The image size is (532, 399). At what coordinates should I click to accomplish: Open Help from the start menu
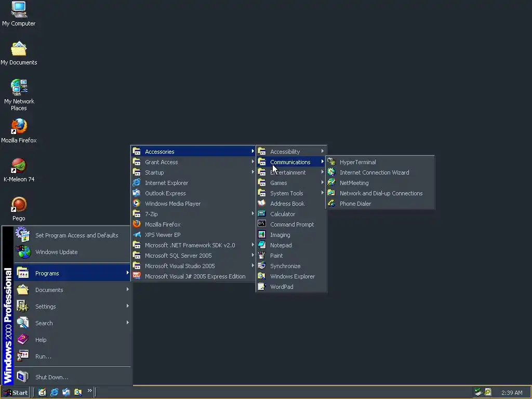click(x=72, y=340)
